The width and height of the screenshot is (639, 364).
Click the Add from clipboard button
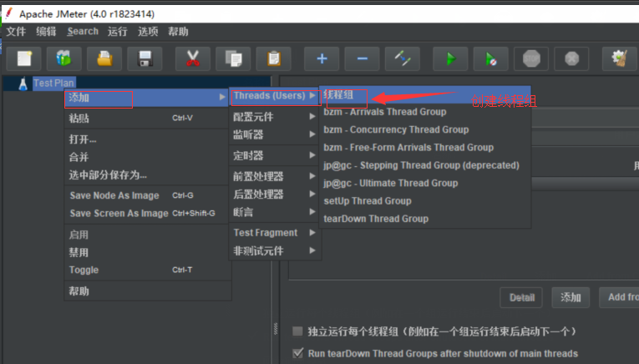(620, 298)
